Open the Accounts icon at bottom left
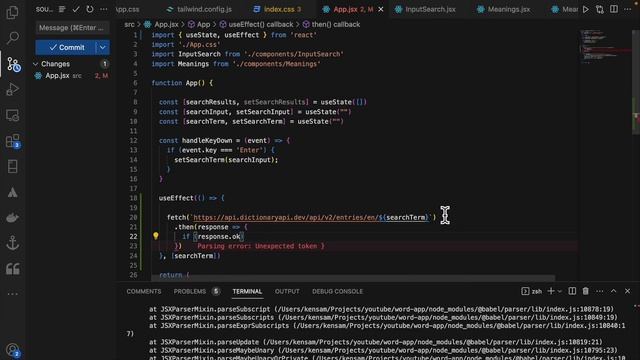This screenshot has width=640, height=360. point(12,350)
